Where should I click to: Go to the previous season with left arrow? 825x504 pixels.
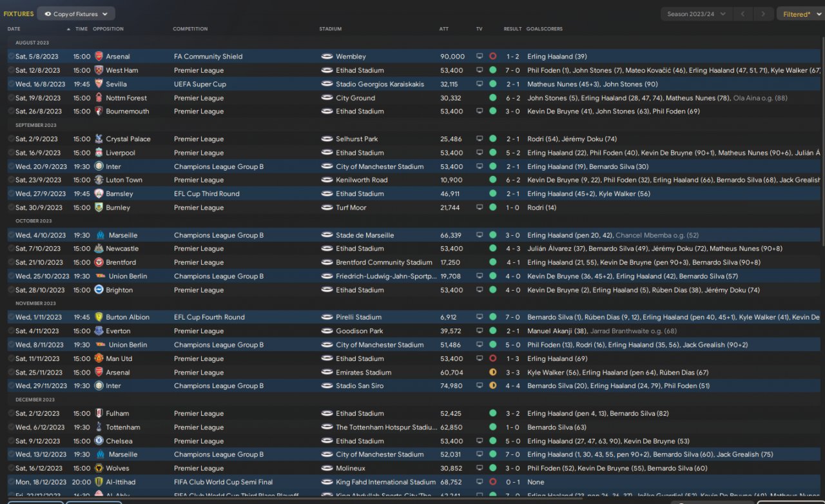[744, 14]
